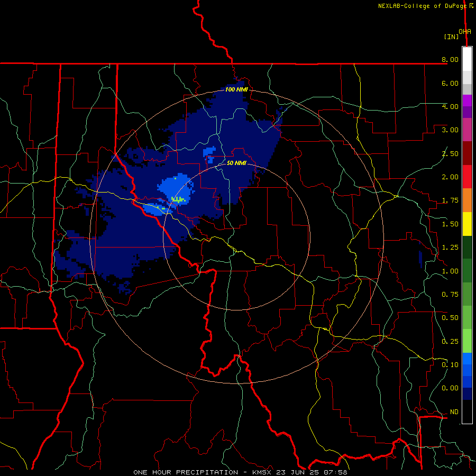Pick the navy swatch below 0.00
The image size is (476, 476).
click(467, 394)
